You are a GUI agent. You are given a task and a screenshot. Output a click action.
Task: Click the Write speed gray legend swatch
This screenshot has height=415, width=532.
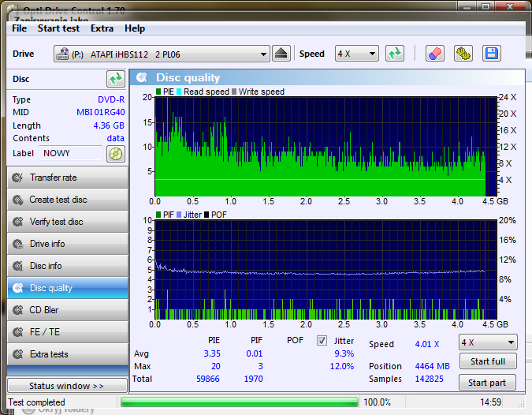234,92
